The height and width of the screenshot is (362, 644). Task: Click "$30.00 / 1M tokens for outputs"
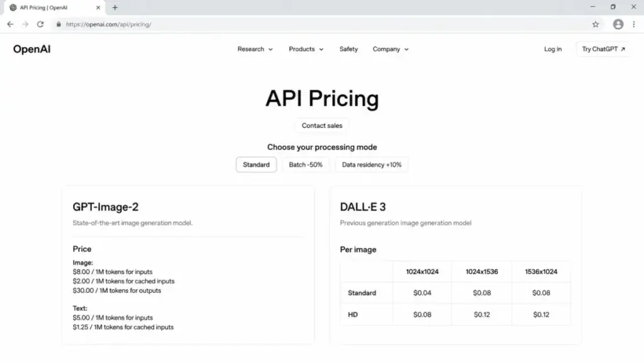point(117,290)
